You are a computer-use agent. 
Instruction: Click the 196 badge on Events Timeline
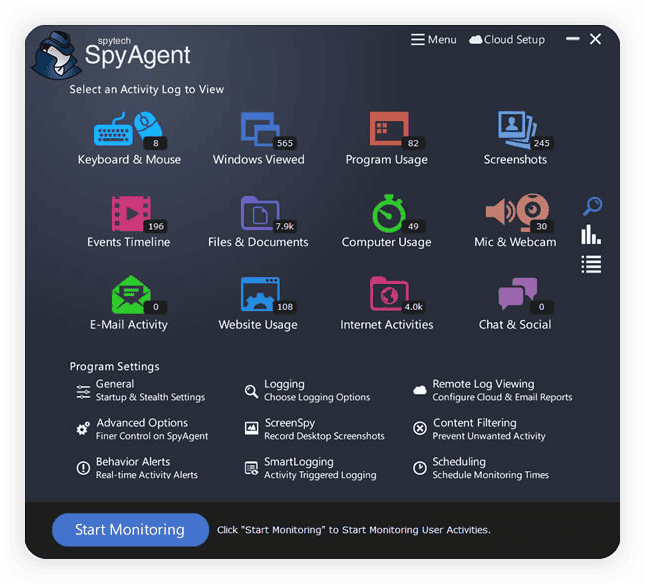pyautogui.click(x=156, y=226)
